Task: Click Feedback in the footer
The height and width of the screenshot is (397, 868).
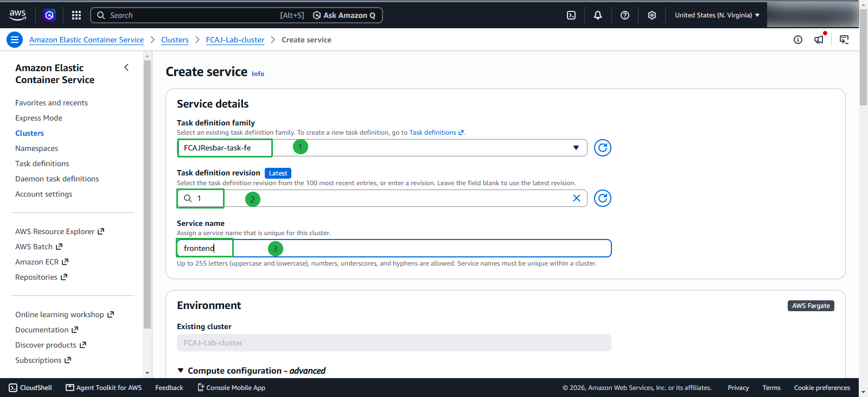Action: 169,388
